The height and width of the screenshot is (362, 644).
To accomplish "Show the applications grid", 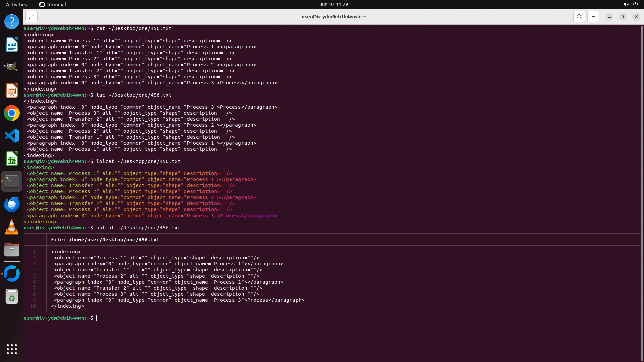I will [12, 349].
